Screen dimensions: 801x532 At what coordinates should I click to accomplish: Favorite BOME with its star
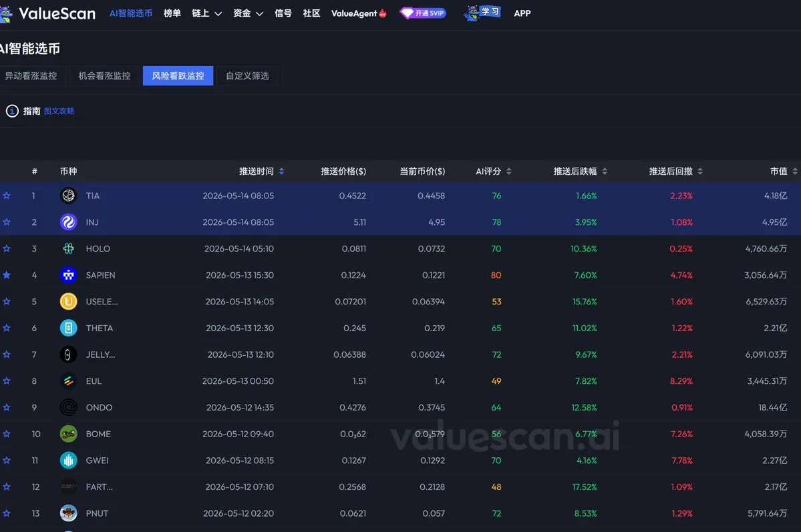[7, 434]
